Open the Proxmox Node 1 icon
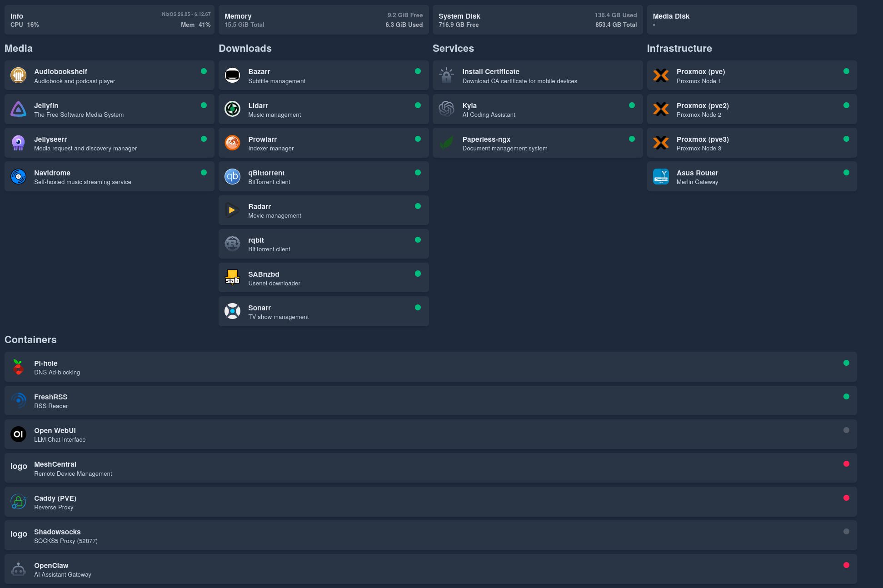883x588 pixels. pyautogui.click(x=661, y=75)
